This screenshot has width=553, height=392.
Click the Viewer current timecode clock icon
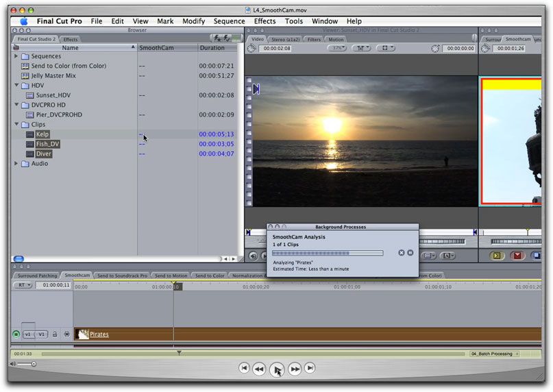(x=435, y=49)
